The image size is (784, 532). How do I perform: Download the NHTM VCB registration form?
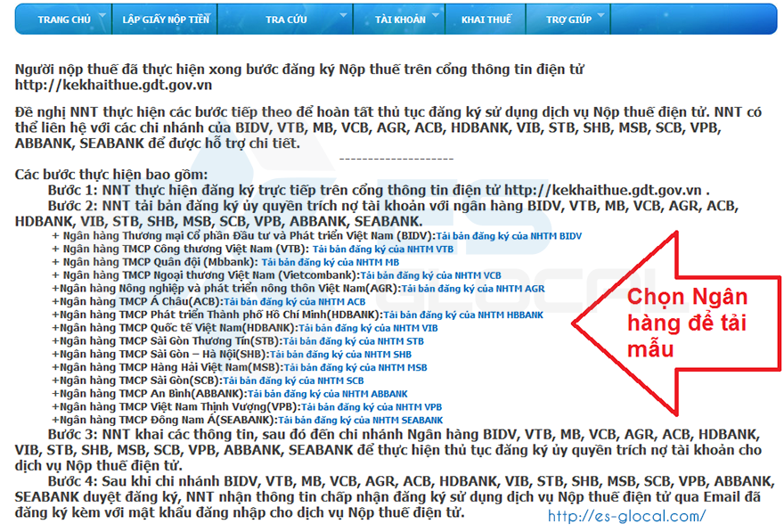point(430,275)
